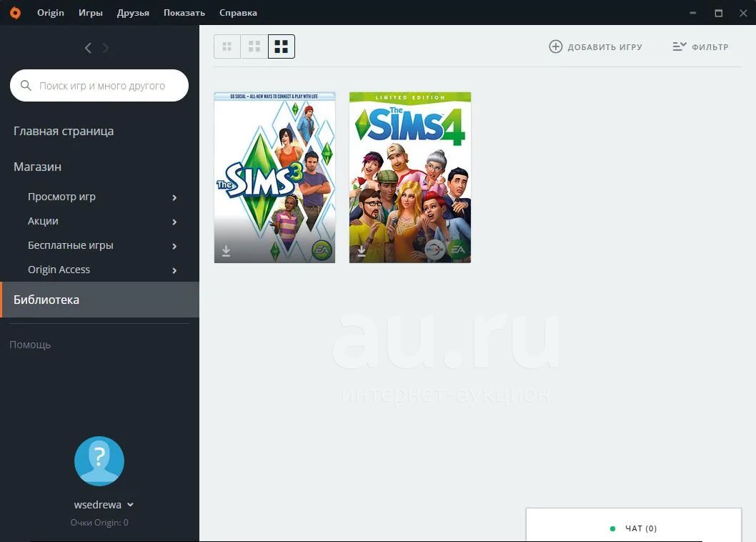The height and width of the screenshot is (542, 756).
Task: Open the Помощь link
Action: coord(30,345)
